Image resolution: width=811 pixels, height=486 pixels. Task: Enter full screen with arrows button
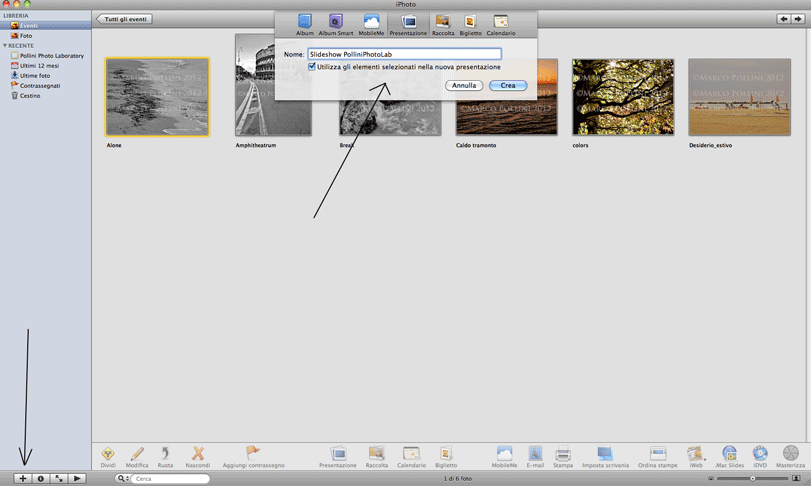(59, 478)
